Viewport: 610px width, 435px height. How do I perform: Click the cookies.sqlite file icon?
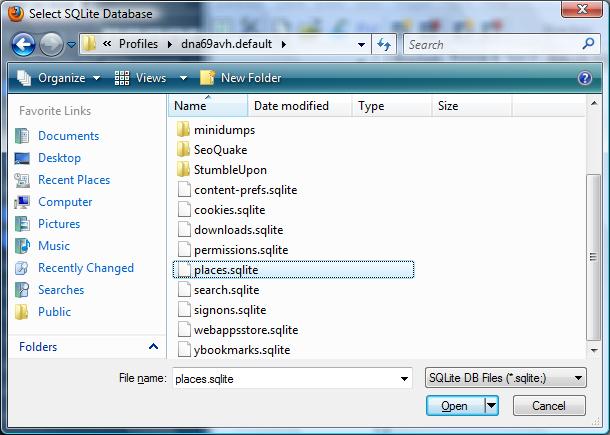tap(184, 210)
